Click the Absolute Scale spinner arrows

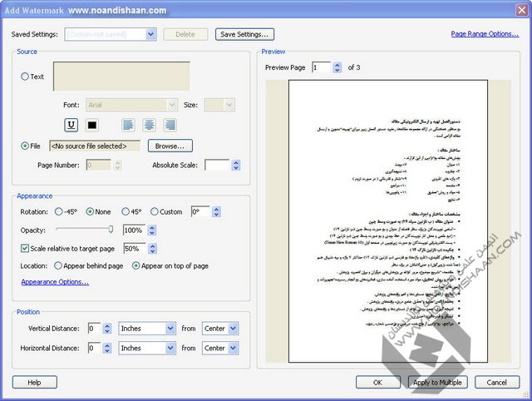click(x=236, y=165)
